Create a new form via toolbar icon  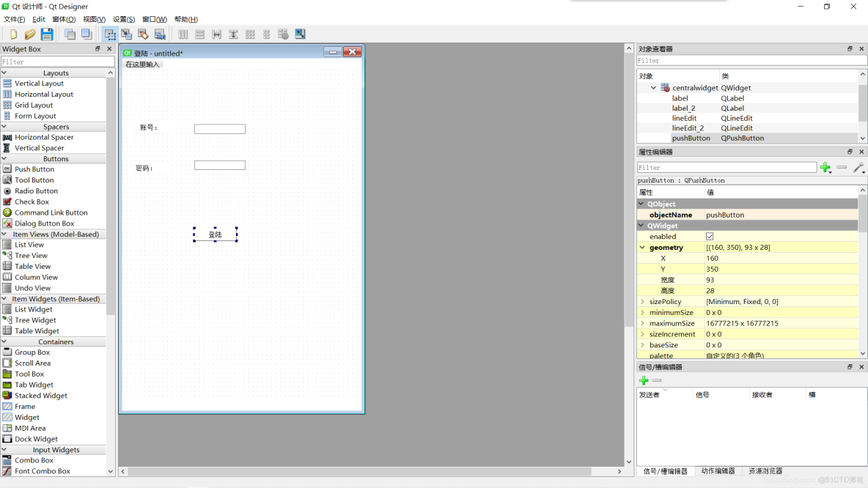click(x=13, y=34)
